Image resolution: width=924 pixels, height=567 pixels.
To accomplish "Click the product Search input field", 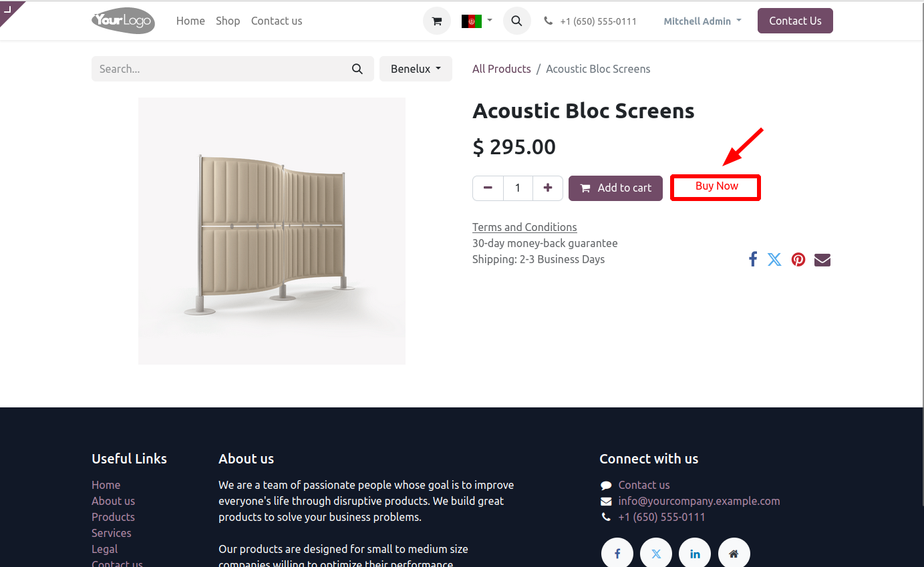I will click(220, 69).
